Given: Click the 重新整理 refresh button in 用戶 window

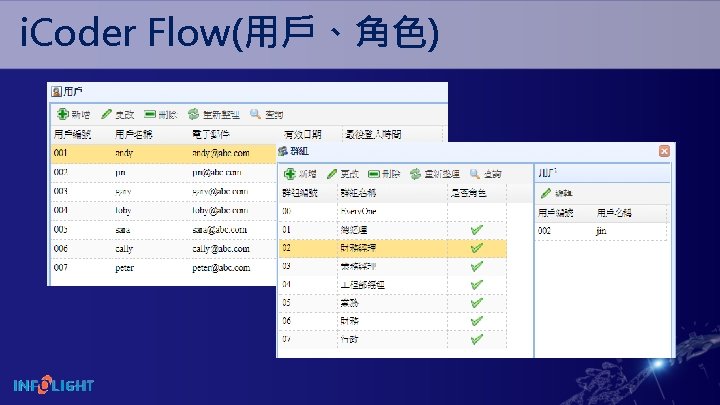Looking at the screenshot, I should (x=214, y=114).
